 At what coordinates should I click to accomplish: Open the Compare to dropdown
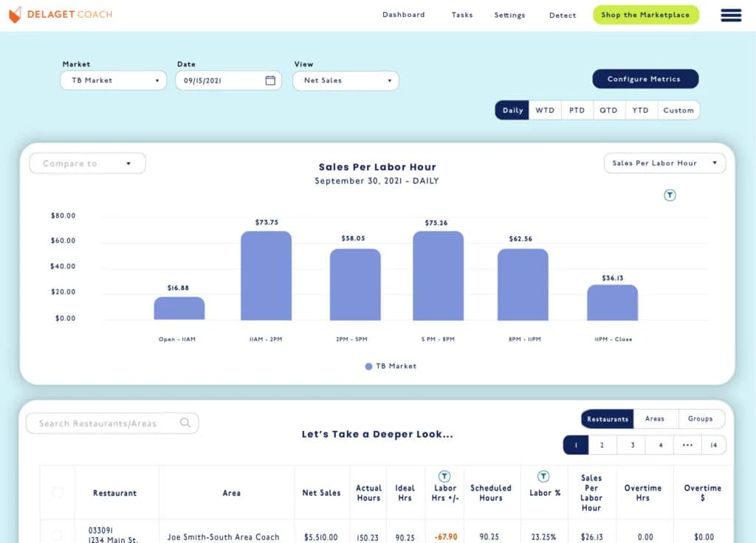87,163
